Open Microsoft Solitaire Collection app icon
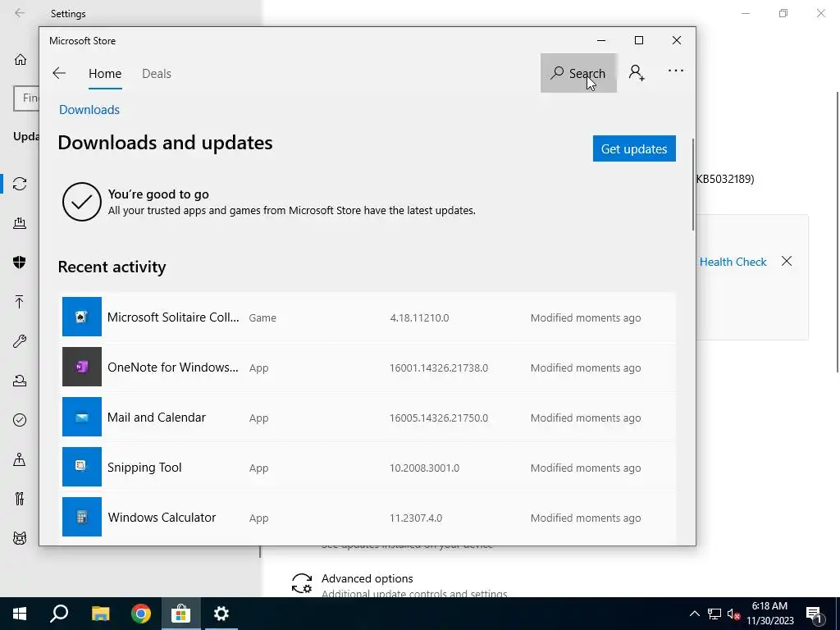 click(x=82, y=317)
